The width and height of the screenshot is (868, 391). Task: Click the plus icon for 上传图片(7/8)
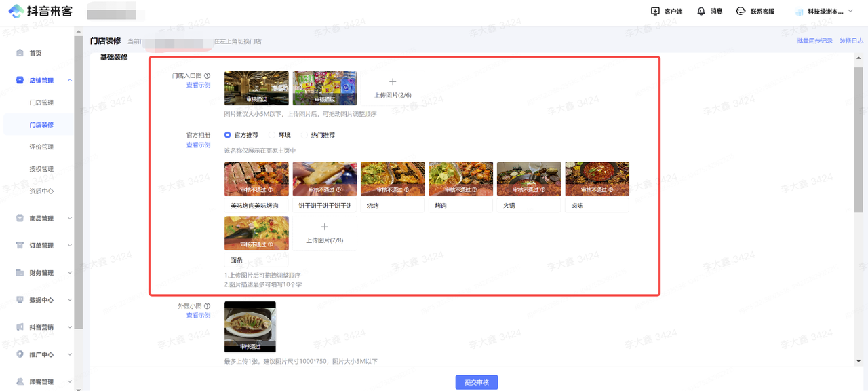click(324, 227)
